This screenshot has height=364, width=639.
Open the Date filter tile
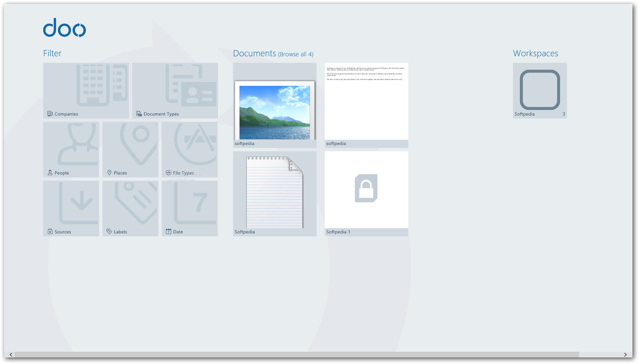(x=190, y=209)
